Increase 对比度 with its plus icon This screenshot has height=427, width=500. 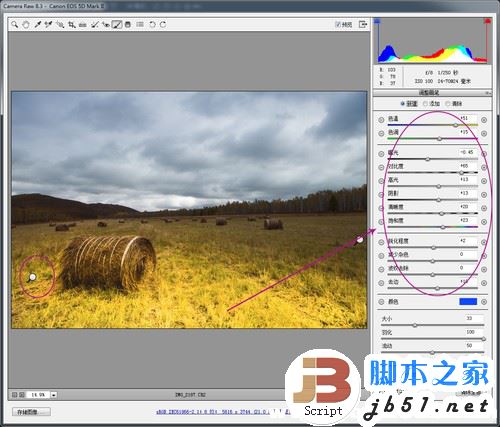click(x=484, y=168)
